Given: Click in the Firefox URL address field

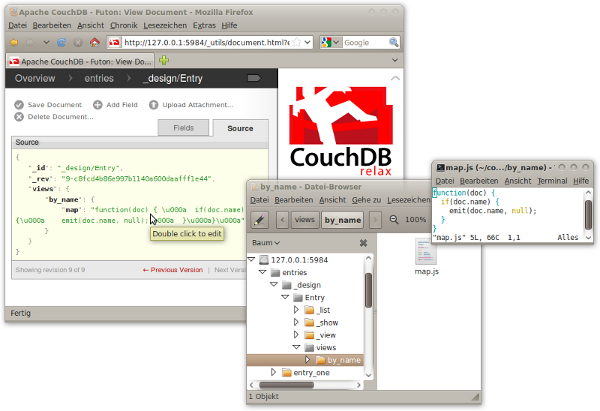Looking at the screenshot, I should click(206, 42).
